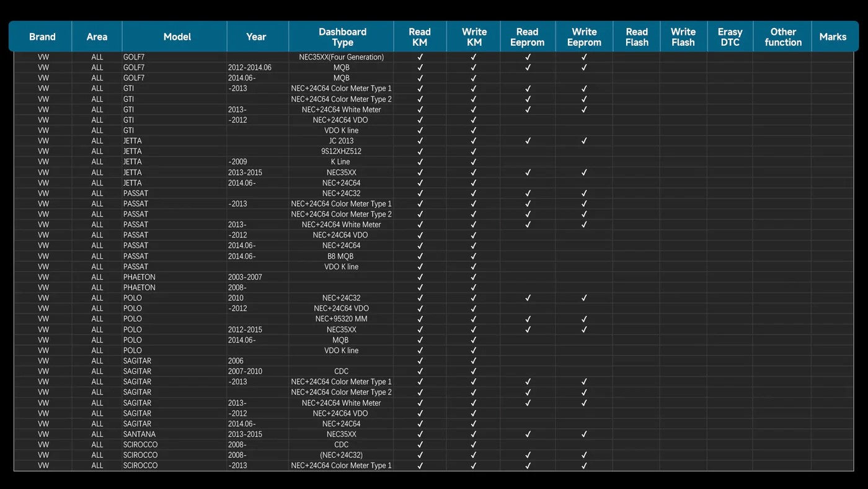
Task: Click Read Eeprom checkmark for NEC+95320 MM row
Action: (528, 319)
